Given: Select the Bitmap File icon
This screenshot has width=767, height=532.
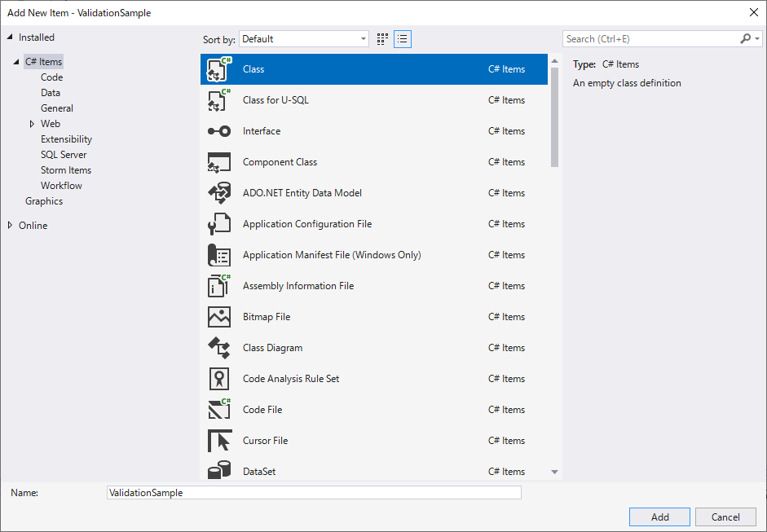Looking at the screenshot, I should tap(218, 317).
